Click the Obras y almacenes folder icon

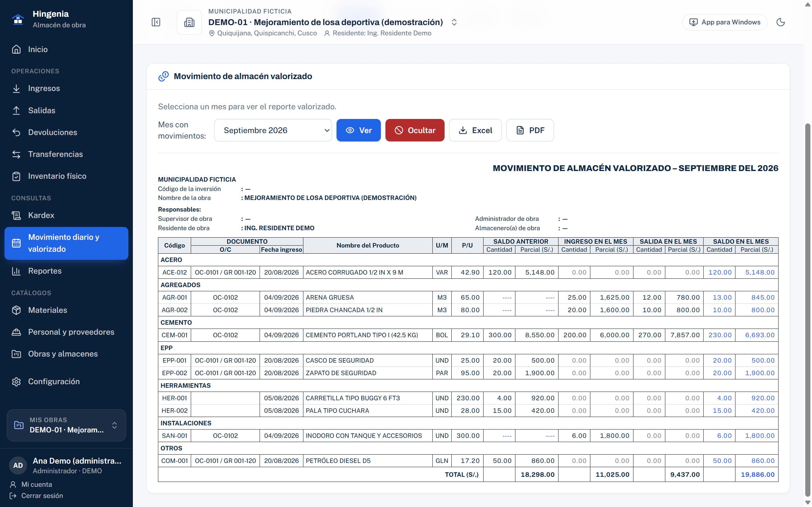(16, 354)
